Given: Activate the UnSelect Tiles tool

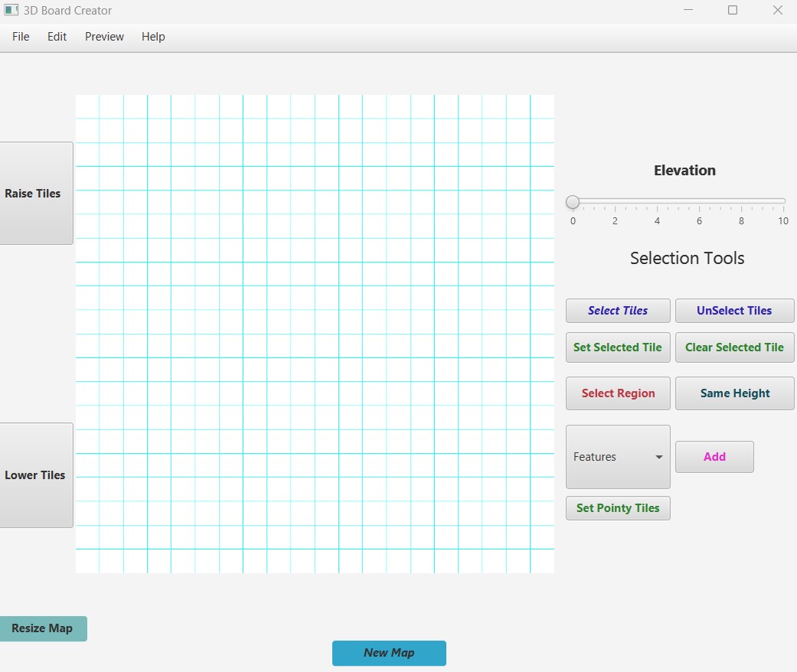Looking at the screenshot, I should [x=734, y=311].
